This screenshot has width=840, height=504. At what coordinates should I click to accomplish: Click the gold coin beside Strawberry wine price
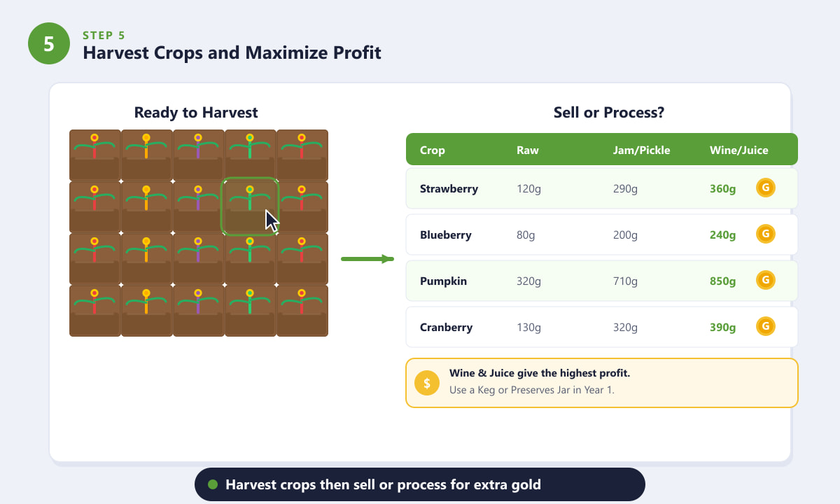tap(766, 188)
